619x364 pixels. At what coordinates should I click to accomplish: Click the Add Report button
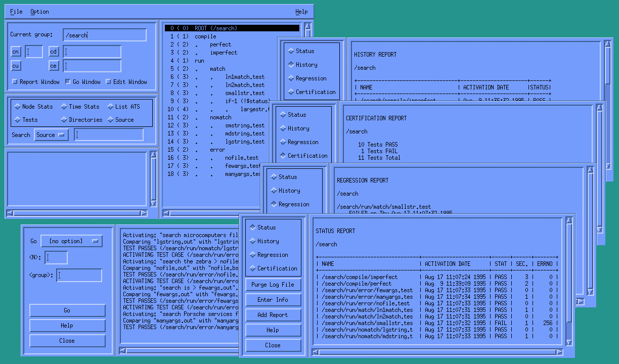pyautogui.click(x=273, y=315)
